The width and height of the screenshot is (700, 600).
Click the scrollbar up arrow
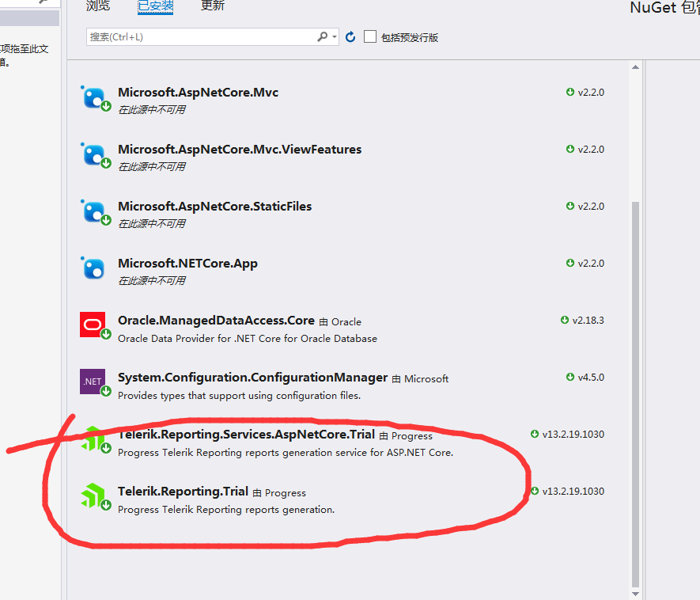636,67
